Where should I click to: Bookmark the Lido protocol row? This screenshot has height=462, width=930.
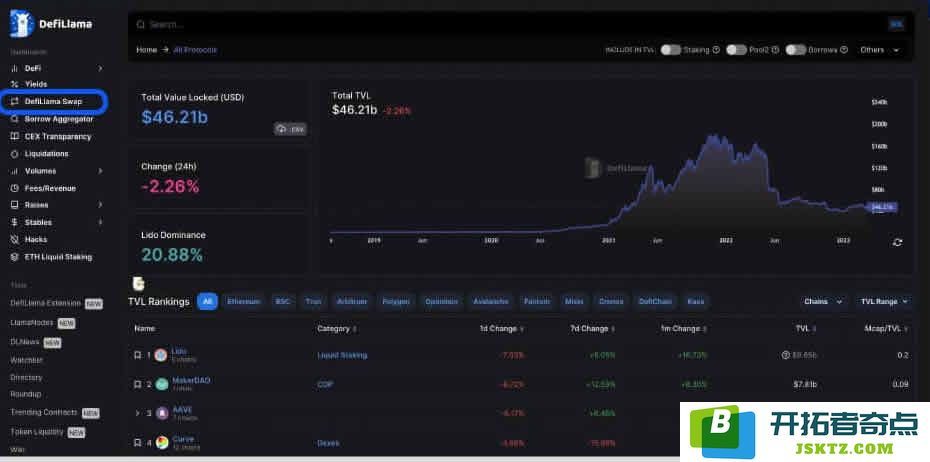click(138, 355)
